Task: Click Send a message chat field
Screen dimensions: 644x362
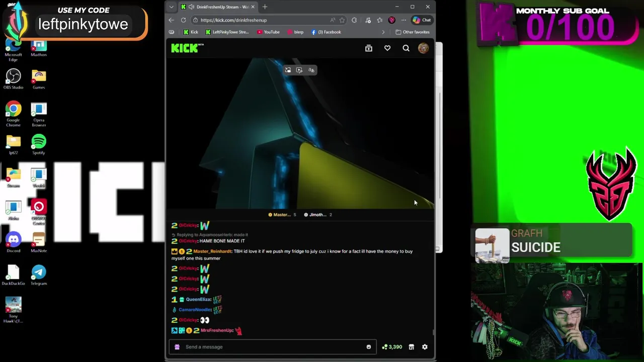Action: click(272, 347)
